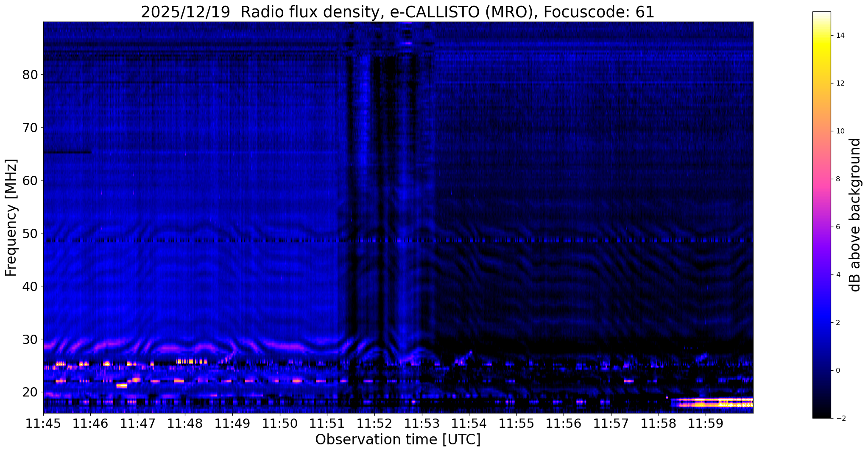Screen dimensions: 868x452
Task: Click the 11:54 time tick label
Action: 469,423
